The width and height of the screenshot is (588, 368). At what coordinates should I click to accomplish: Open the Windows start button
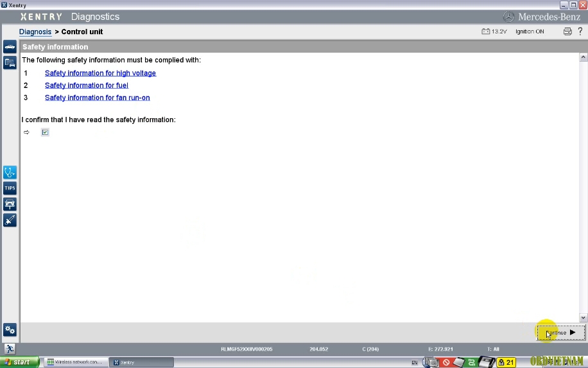click(19, 362)
